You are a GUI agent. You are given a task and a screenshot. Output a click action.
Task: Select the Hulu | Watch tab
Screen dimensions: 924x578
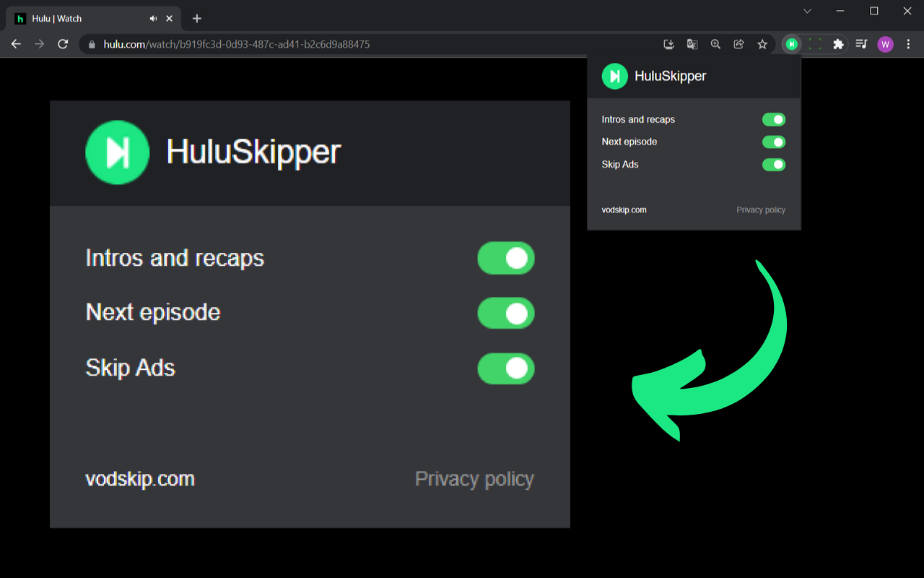coord(94,18)
